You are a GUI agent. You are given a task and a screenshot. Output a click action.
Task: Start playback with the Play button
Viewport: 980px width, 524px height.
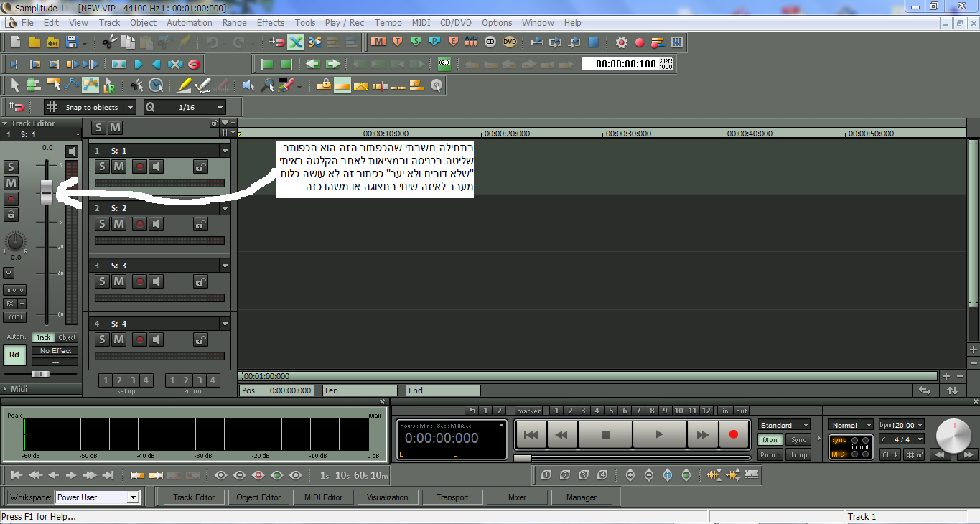pyautogui.click(x=660, y=434)
